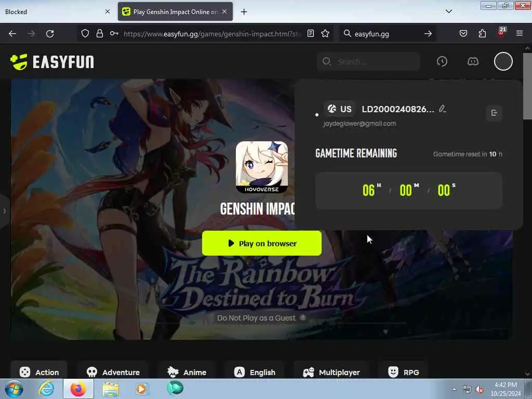532x399 pixels.
Task: Click the LD2000240826 account ID text
Action: pos(397,109)
